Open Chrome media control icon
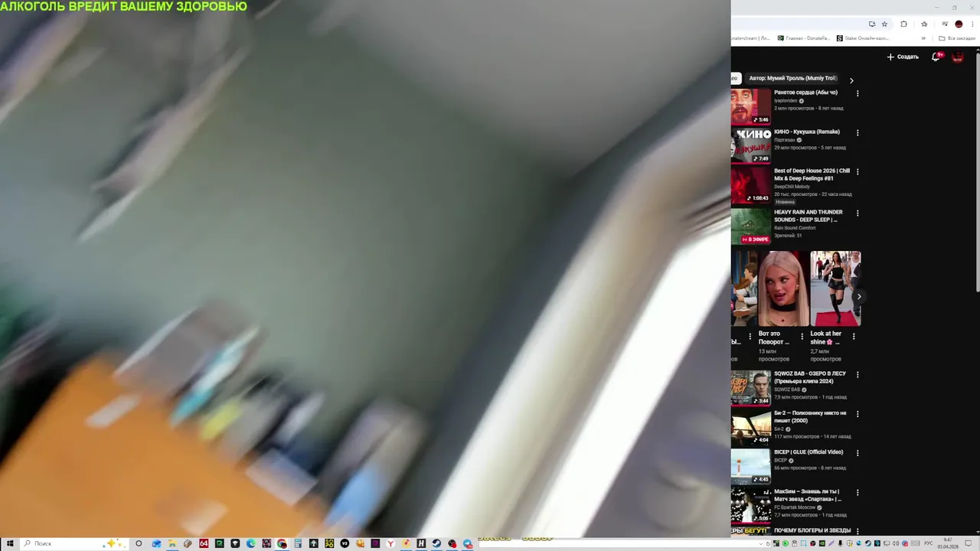The image size is (980, 551). click(945, 24)
